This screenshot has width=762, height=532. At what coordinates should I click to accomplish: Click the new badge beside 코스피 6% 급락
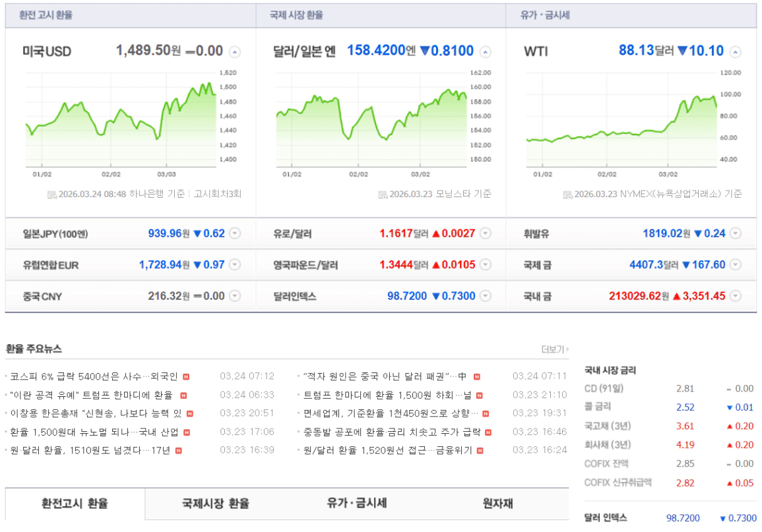point(186,376)
